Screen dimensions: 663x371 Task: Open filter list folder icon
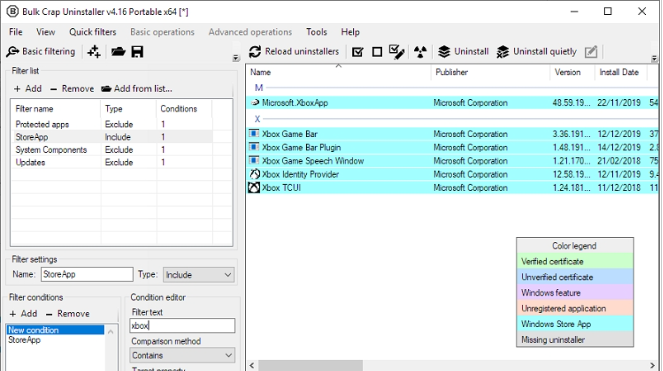(x=118, y=52)
